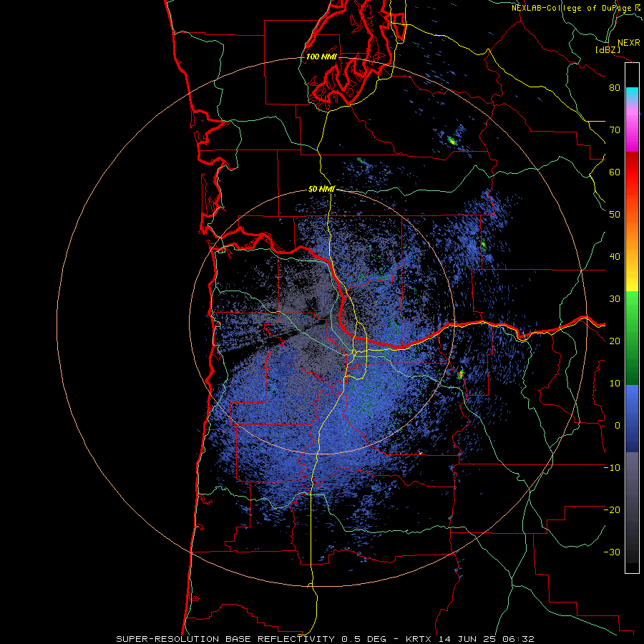
Task: Click the -20 value on the dBZ scale
Action: point(612,510)
